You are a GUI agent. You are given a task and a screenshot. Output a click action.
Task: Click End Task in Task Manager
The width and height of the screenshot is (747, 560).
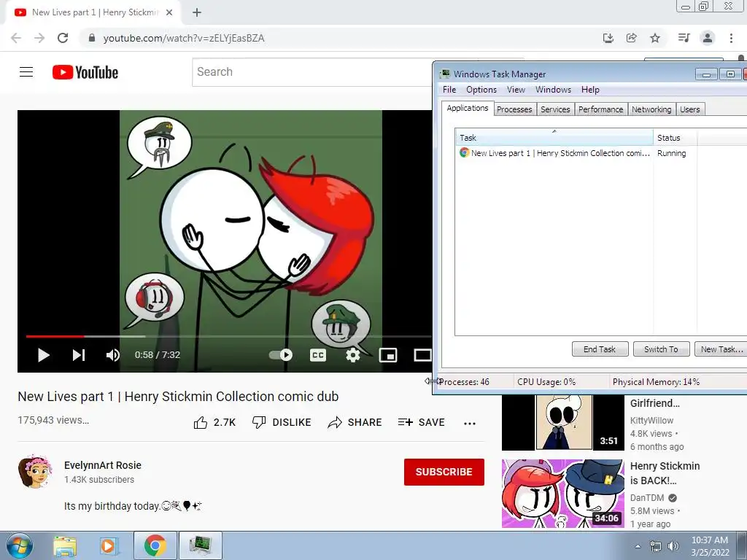[600, 349]
